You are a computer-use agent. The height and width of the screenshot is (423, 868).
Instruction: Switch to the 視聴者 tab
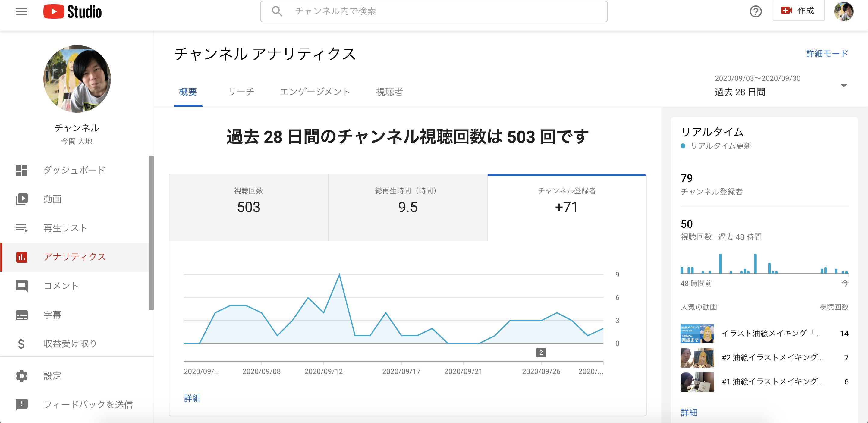point(389,92)
